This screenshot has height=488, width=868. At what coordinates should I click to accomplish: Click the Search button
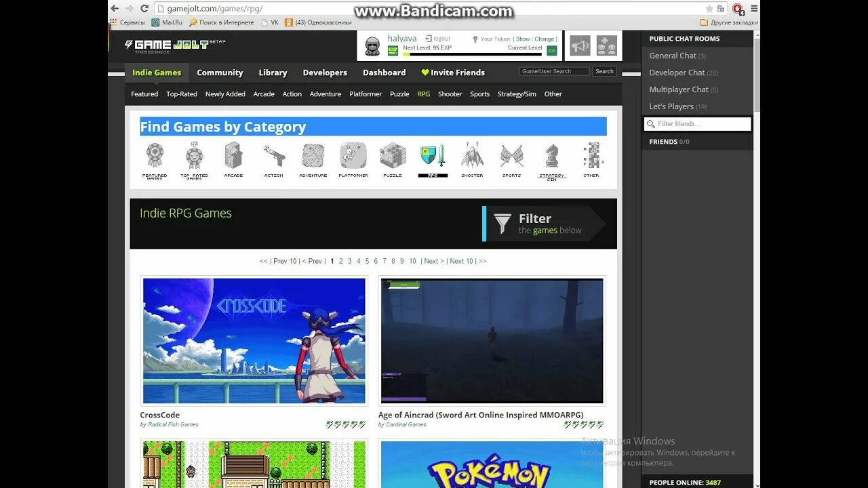tap(604, 71)
